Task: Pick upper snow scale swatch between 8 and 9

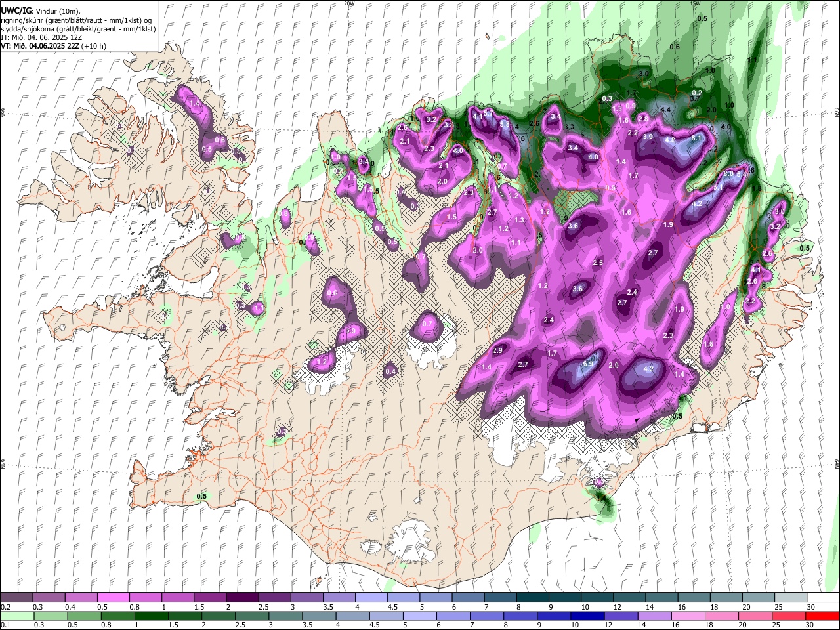Action: (x=532, y=597)
